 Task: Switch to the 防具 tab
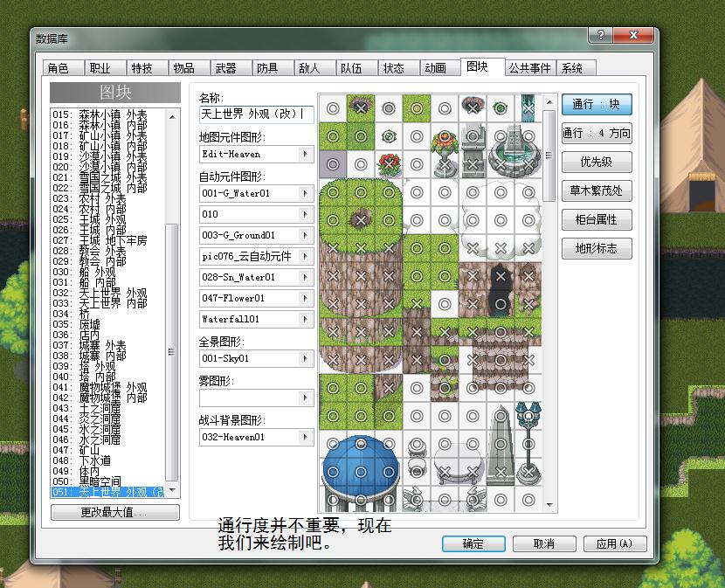(x=273, y=68)
